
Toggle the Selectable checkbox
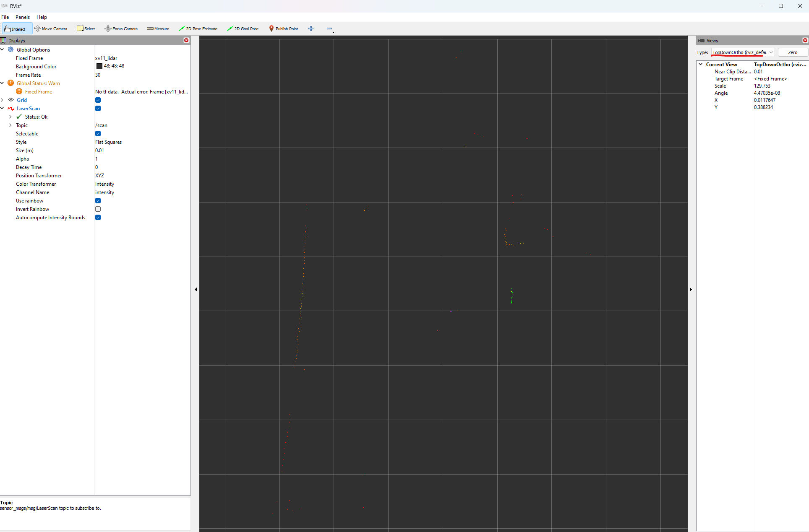tap(98, 133)
